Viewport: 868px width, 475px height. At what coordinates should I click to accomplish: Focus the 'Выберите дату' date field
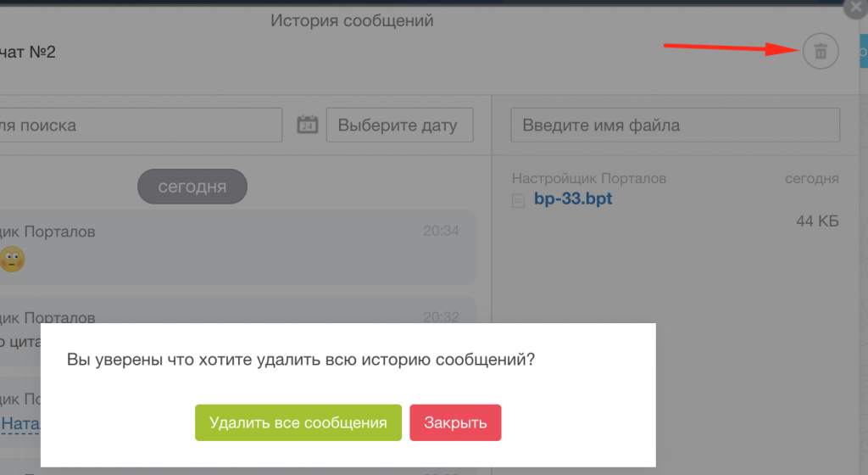[x=400, y=126]
